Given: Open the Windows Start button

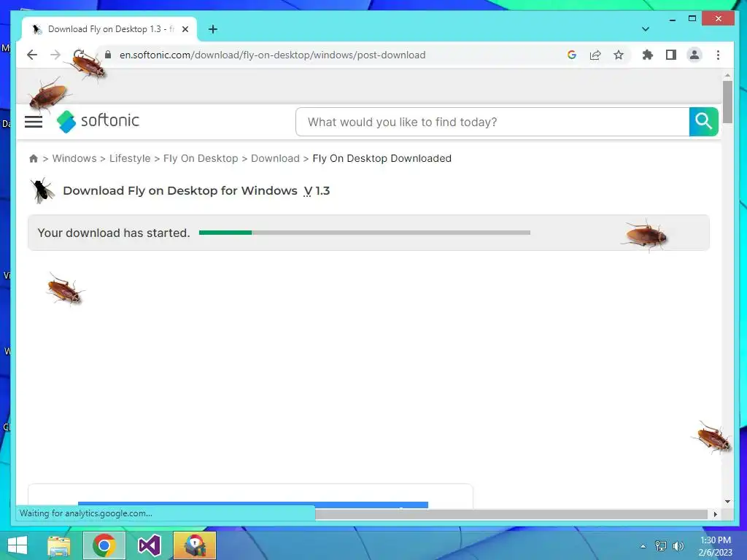Looking at the screenshot, I should 18,545.
